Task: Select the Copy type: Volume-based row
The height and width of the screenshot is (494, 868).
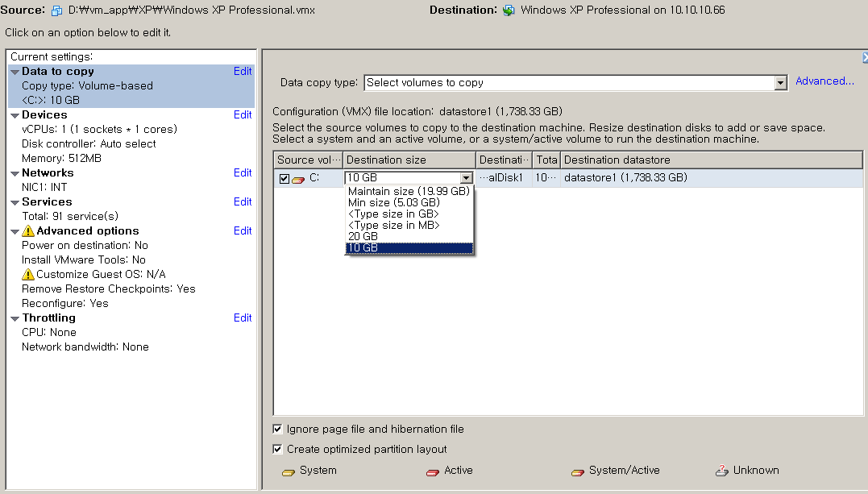Action: 88,86
